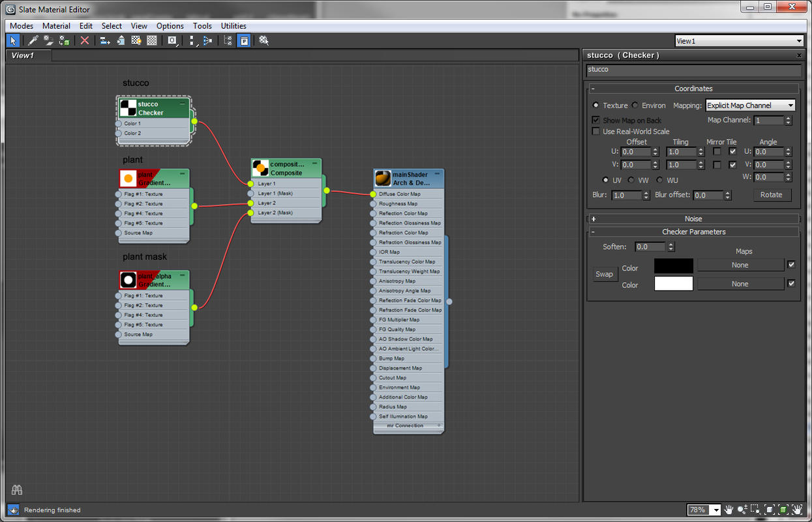Click Zoom Extents Selected green cube icon

pos(783,510)
